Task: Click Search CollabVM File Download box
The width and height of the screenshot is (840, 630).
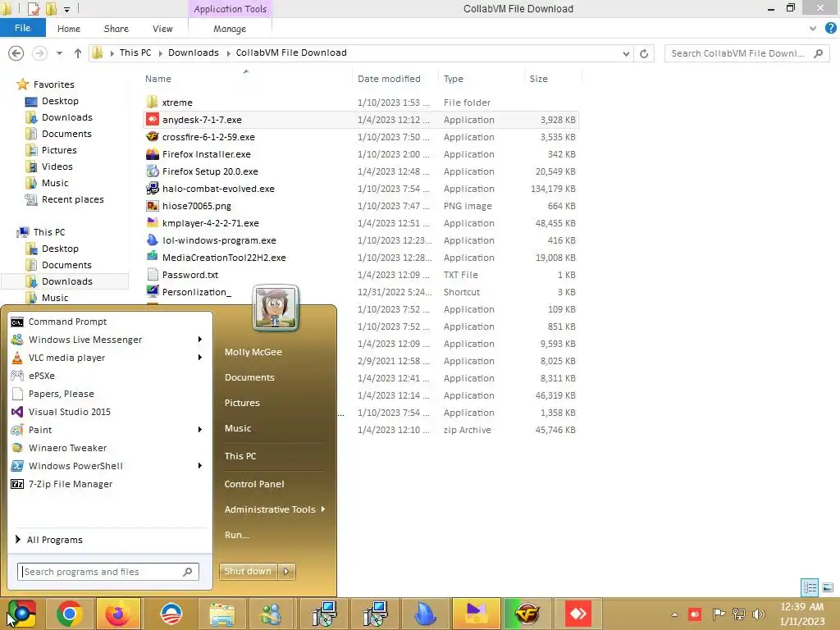Action: [746, 53]
